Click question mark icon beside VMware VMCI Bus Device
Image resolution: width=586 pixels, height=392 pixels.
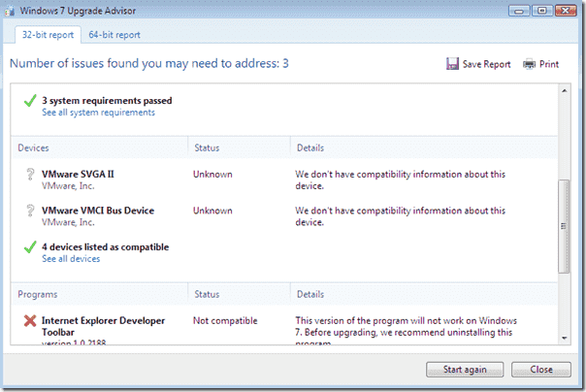pyautogui.click(x=30, y=211)
